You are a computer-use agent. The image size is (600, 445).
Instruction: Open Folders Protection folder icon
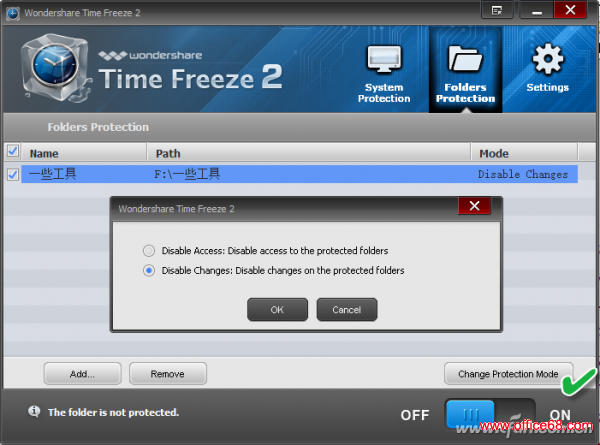[465, 59]
